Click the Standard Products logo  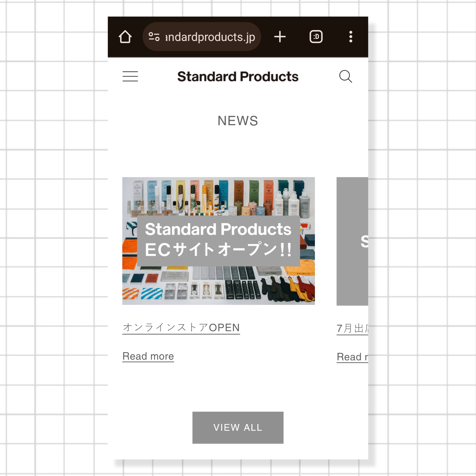(238, 77)
